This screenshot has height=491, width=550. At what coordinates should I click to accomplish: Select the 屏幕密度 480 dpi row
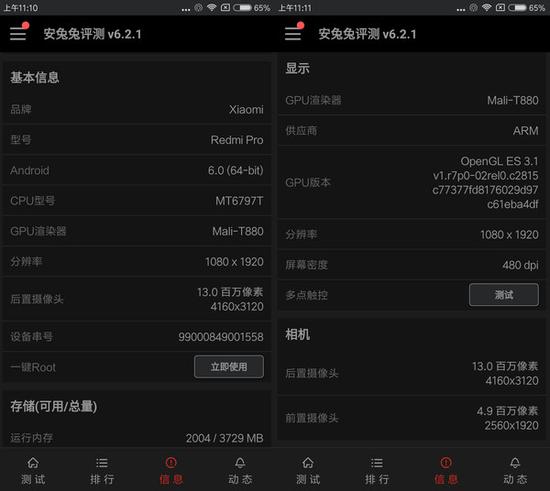click(x=412, y=265)
